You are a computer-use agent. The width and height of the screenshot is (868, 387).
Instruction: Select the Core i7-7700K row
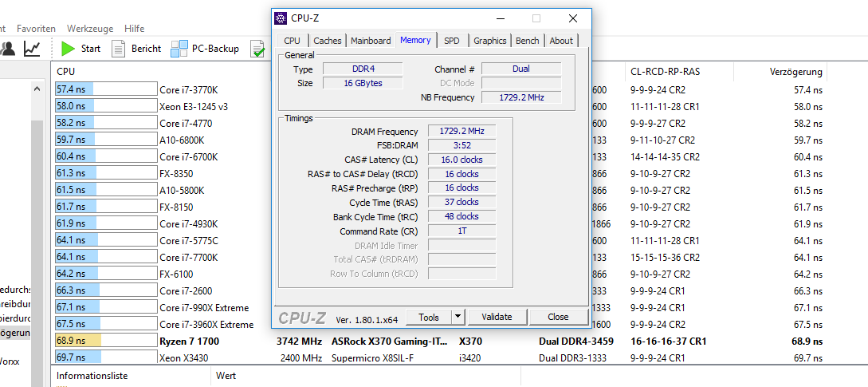coord(441,257)
